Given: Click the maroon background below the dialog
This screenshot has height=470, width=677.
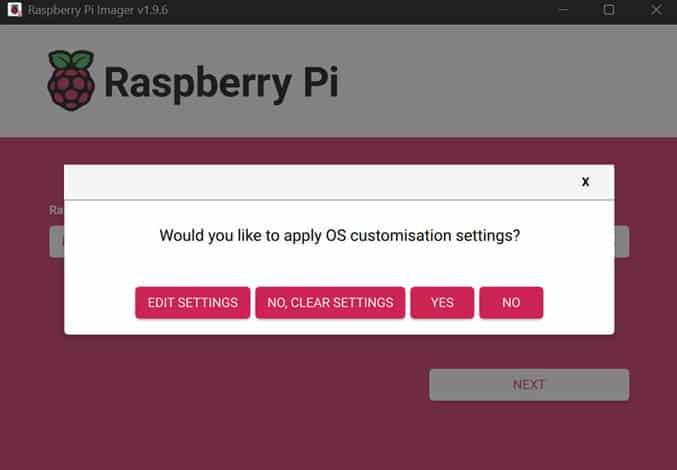Looking at the screenshot, I should pos(250,400).
